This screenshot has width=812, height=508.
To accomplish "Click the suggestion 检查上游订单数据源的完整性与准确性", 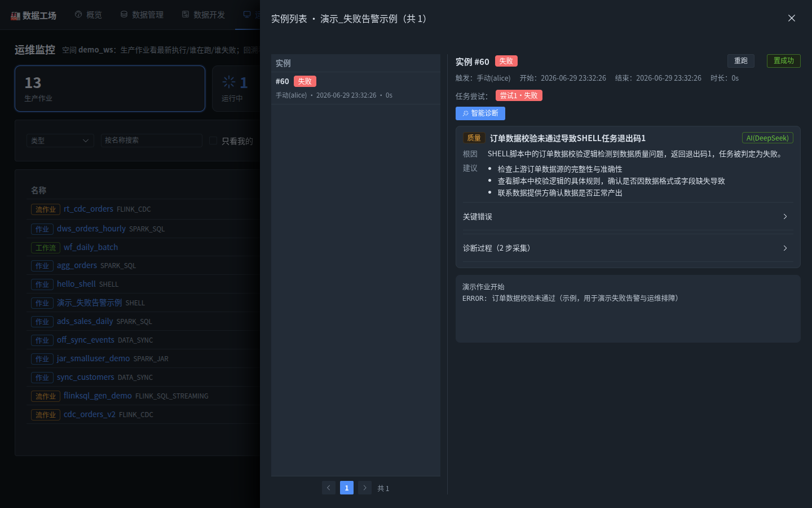I will click(x=560, y=169).
